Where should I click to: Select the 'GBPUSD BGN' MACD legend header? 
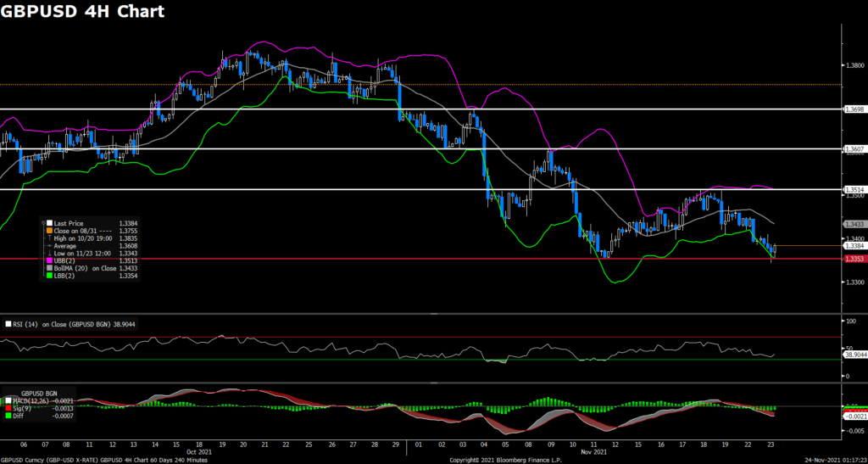tap(39, 393)
